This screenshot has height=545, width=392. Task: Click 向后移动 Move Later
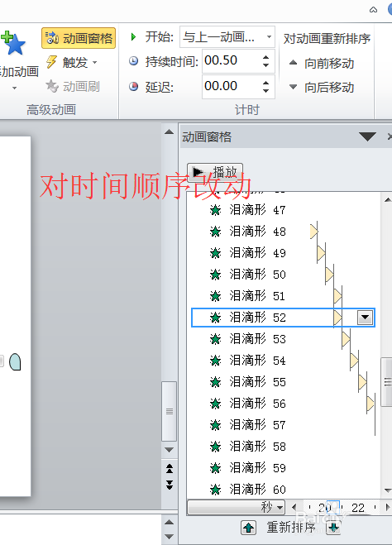pos(322,87)
